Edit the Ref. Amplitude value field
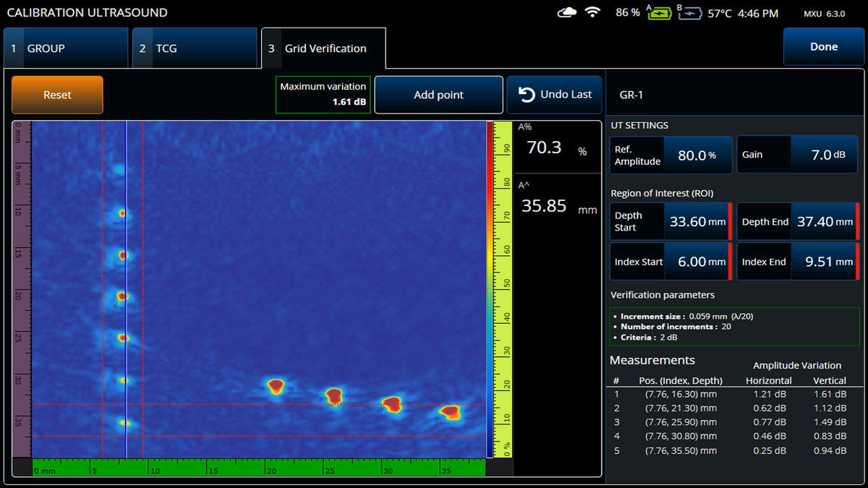868x488 pixels. 697,155
